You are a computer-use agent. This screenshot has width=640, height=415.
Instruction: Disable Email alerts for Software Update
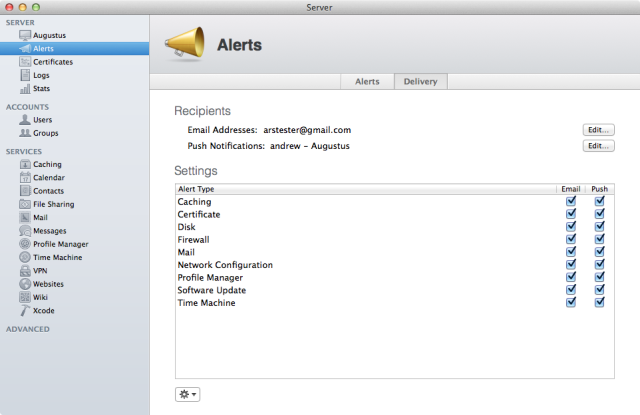(x=571, y=290)
